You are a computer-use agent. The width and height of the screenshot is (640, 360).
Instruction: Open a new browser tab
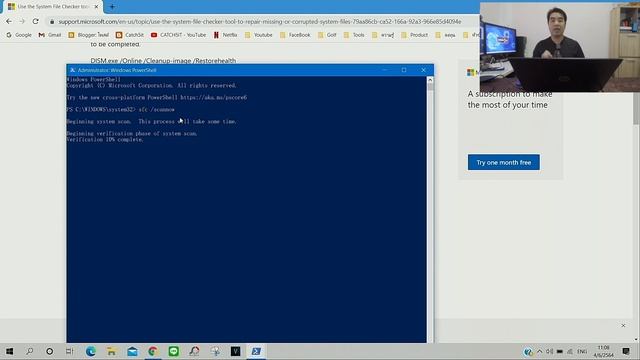(112, 7)
